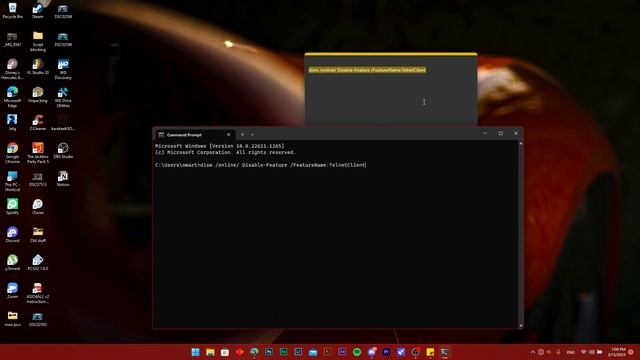Select the Notion desktop shortcut

click(x=63, y=179)
